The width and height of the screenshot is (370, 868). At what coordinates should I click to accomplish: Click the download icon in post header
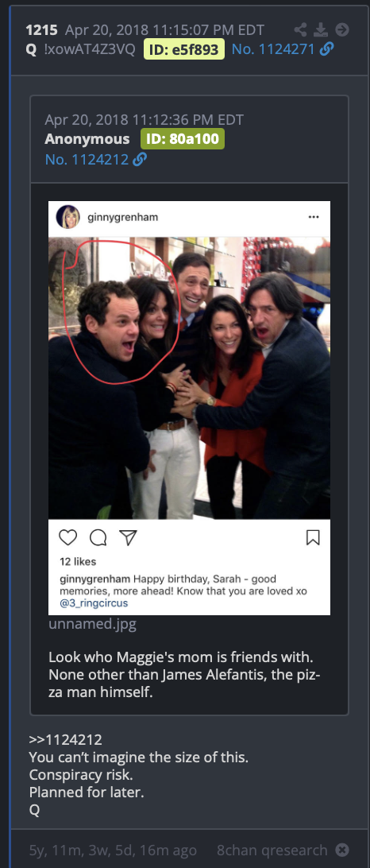point(322,29)
